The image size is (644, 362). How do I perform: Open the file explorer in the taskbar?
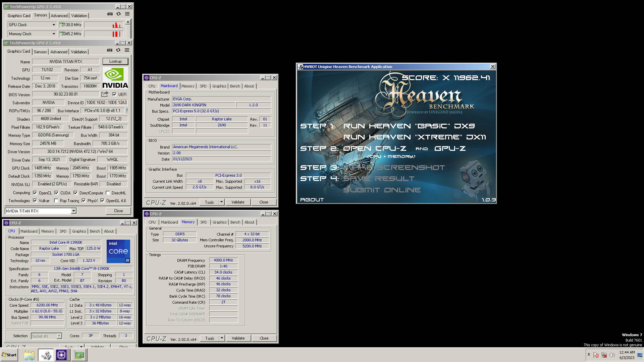pyautogui.click(x=29, y=355)
